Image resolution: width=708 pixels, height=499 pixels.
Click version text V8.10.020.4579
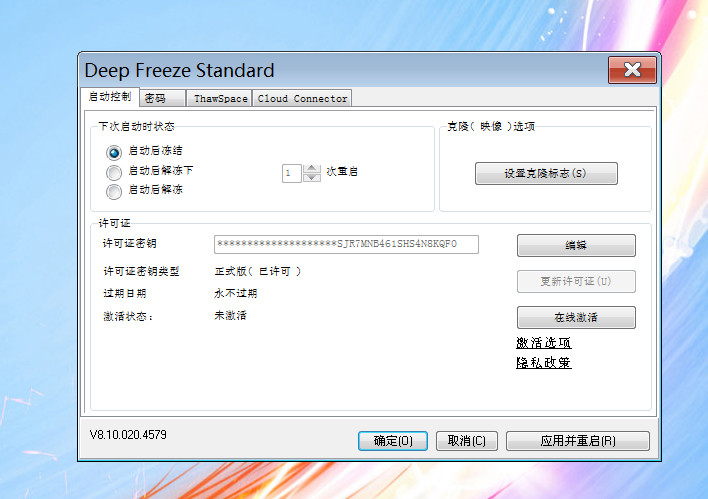pyautogui.click(x=128, y=435)
